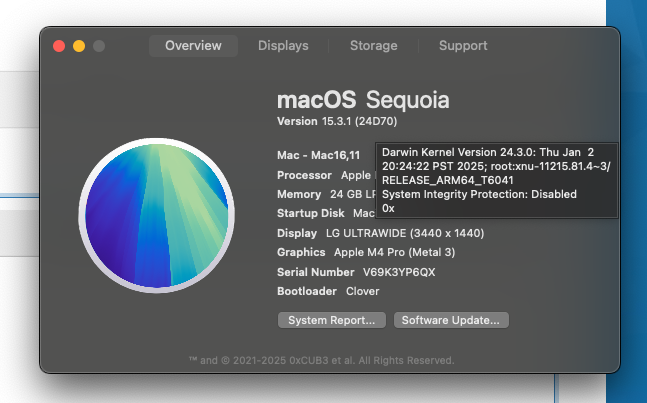
Task: Click the macOS Sequoia title text
Action: point(363,100)
